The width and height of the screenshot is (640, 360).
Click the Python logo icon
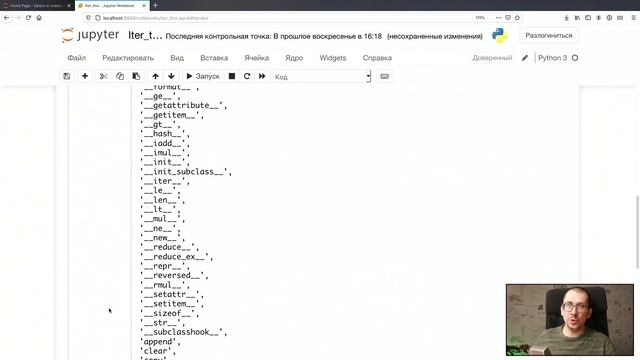[500, 36]
